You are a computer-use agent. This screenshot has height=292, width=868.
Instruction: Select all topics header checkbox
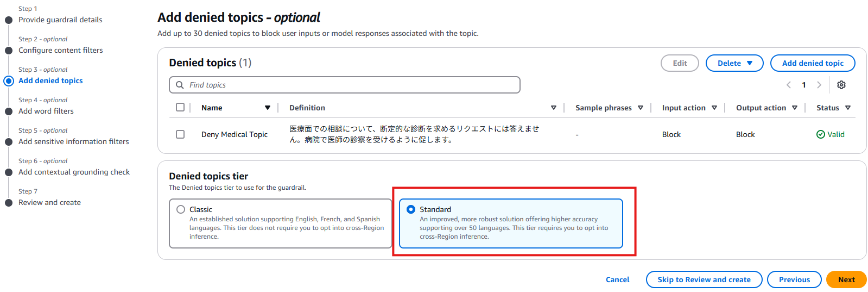[180, 107]
